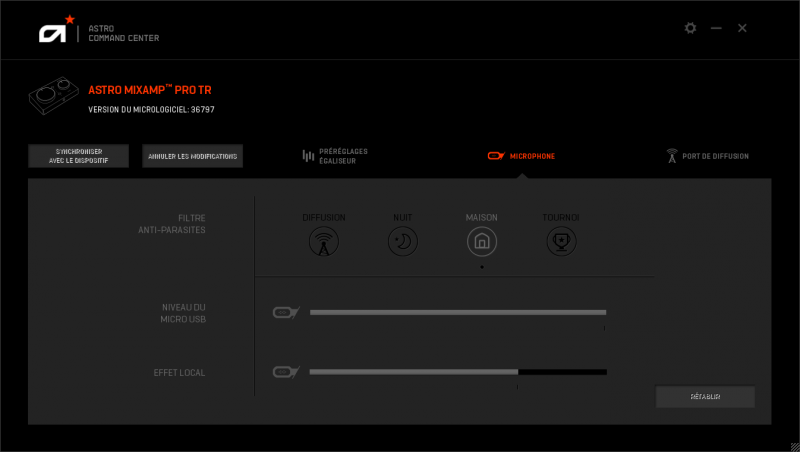Adjust the Niveau du micro USB slider
Screen dimensions: 800x452
(x=458, y=312)
